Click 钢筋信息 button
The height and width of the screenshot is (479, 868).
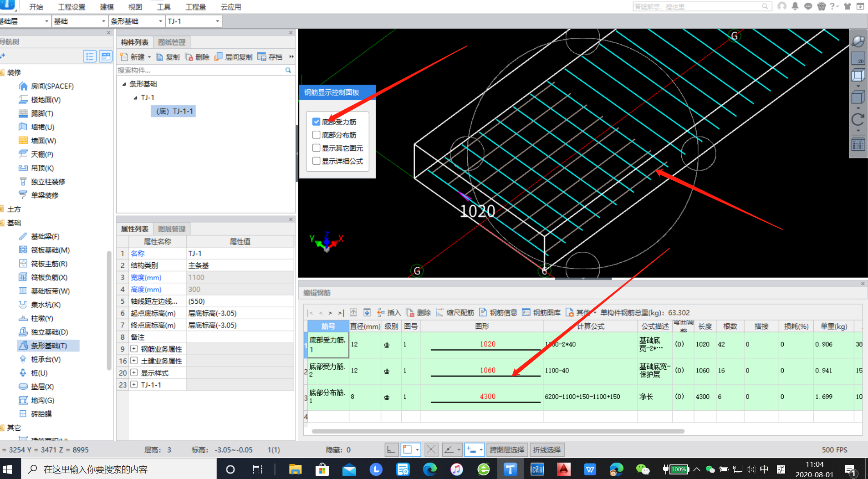[498, 312]
